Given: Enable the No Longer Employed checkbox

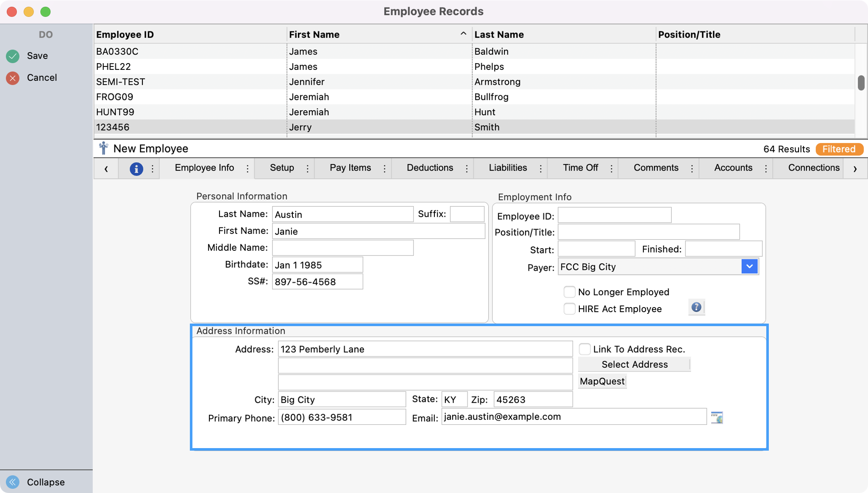Looking at the screenshot, I should pyautogui.click(x=569, y=292).
